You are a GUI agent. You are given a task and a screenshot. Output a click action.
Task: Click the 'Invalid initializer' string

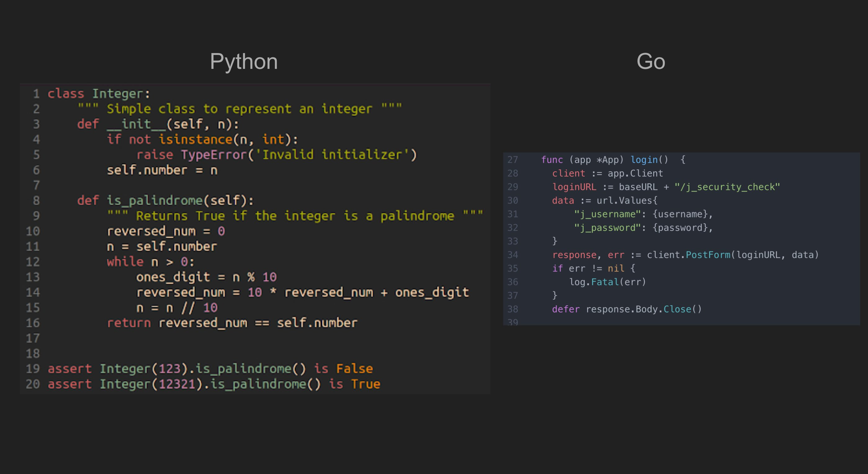[332, 155]
